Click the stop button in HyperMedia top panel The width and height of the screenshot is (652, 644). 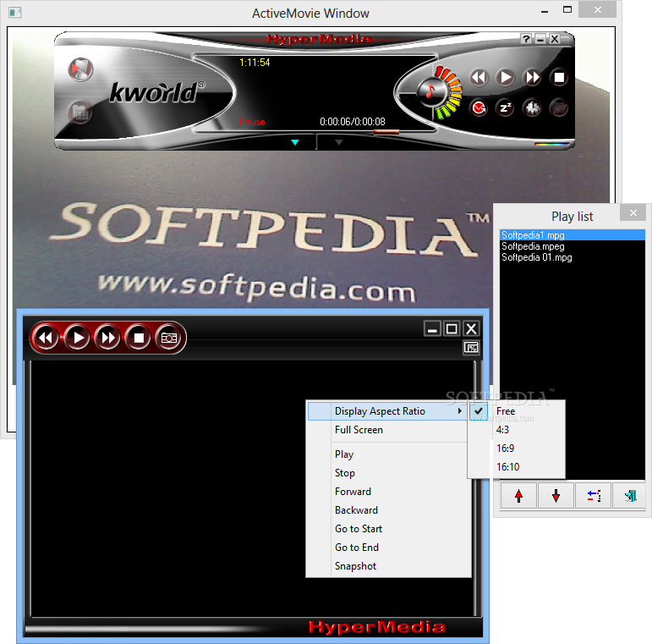click(559, 78)
